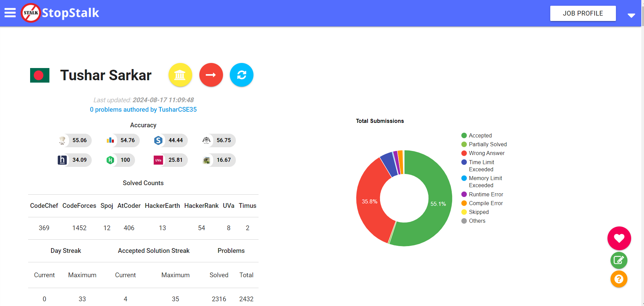Click the red arrow button
Image resolution: width=644 pixels, height=306 pixels.
click(x=211, y=75)
